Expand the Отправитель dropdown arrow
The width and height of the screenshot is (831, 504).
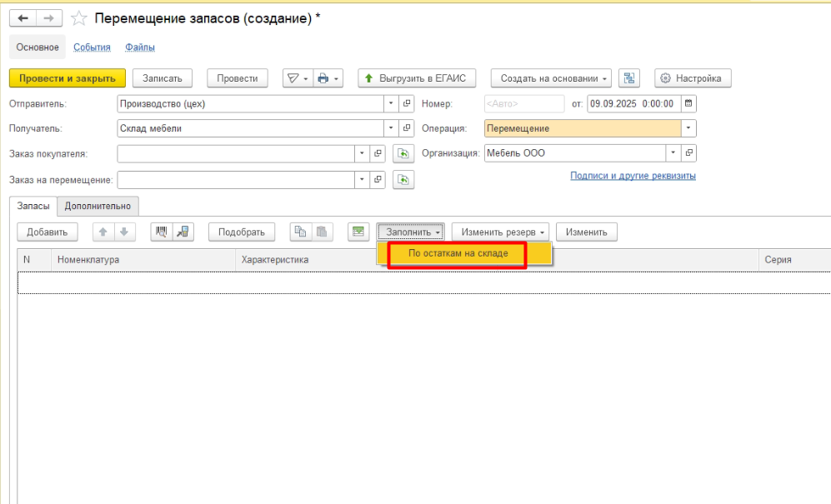click(391, 104)
